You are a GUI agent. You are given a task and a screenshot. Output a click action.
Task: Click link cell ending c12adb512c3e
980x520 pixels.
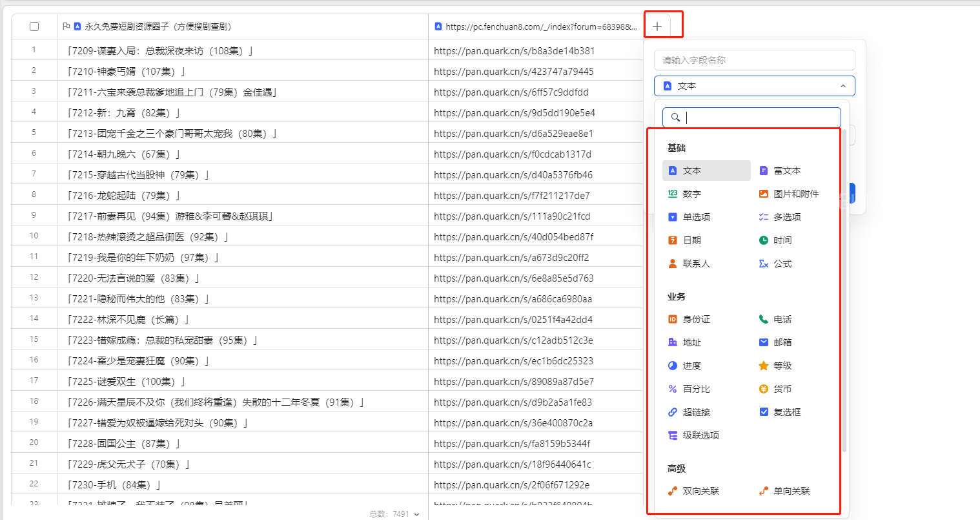[x=536, y=340]
